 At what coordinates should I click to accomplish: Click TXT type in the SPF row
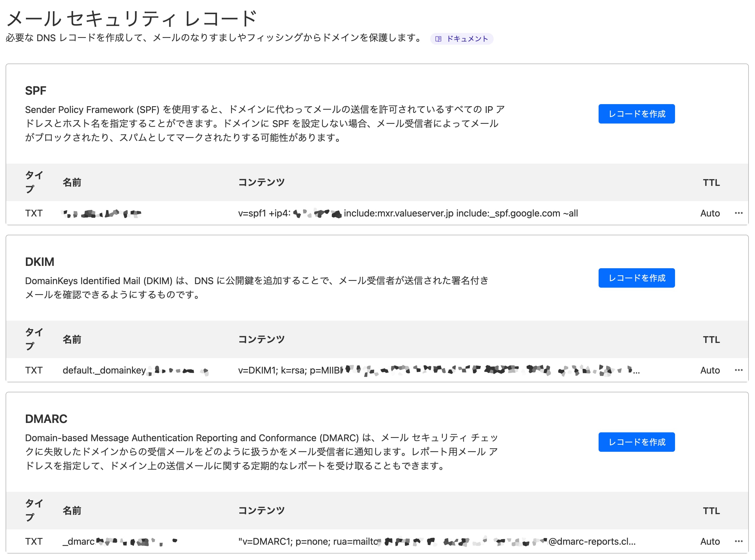[34, 213]
